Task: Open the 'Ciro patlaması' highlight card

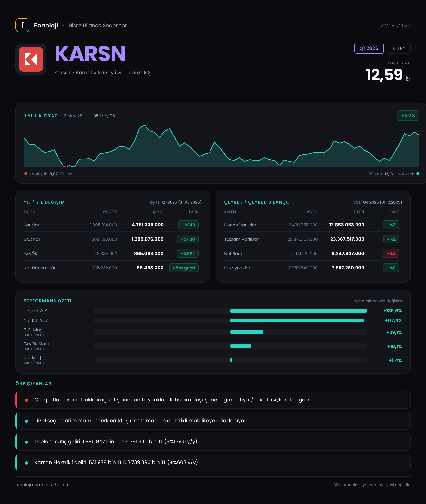Action: point(213,400)
